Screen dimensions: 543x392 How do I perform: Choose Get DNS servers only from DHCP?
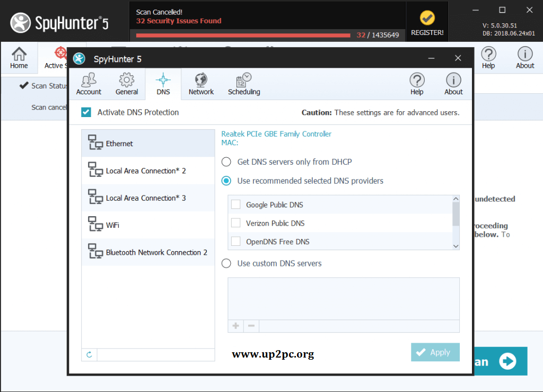[x=226, y=162]
